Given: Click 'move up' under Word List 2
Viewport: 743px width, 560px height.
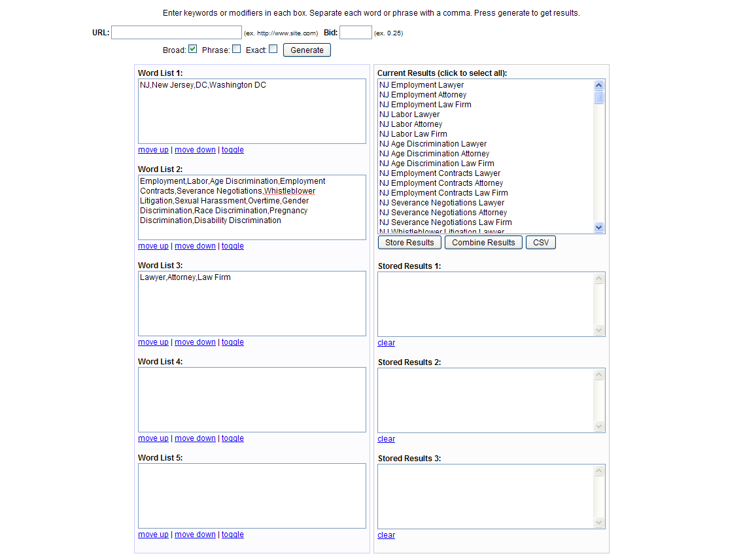Looking at the screenshot, I should (x=153, y=246).
